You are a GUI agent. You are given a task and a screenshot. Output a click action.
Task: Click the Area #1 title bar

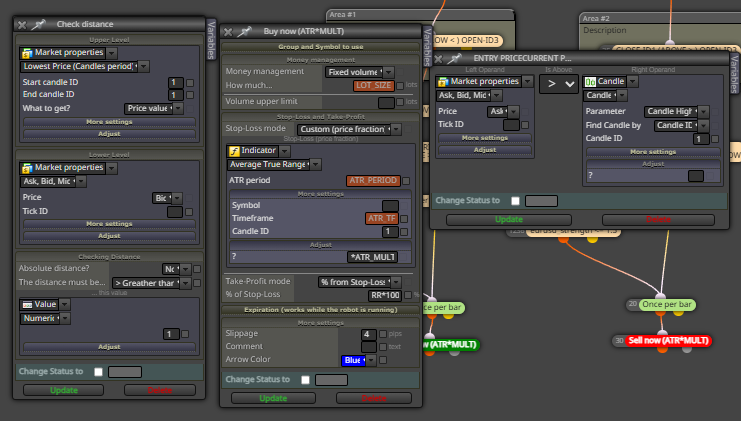[x=420, y=15]
